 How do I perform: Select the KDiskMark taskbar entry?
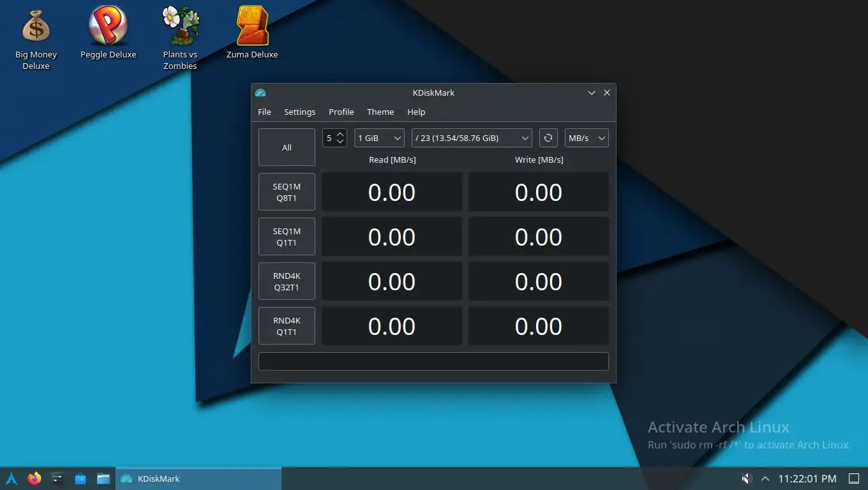tap(198, 479)
